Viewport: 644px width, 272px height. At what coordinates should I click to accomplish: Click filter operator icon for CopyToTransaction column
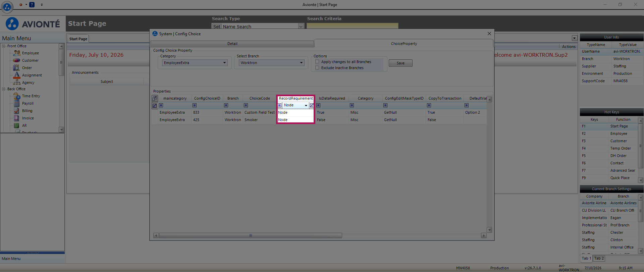pos(429,105)
